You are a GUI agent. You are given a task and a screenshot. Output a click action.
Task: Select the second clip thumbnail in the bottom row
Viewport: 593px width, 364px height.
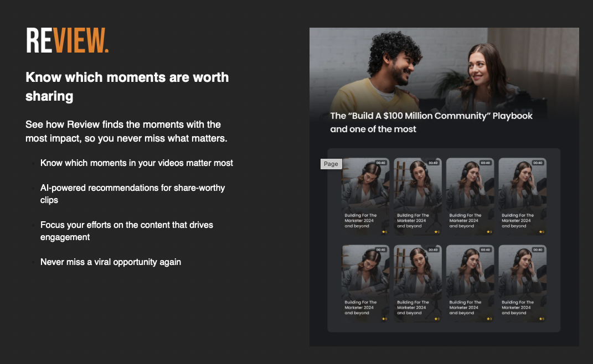417,283
